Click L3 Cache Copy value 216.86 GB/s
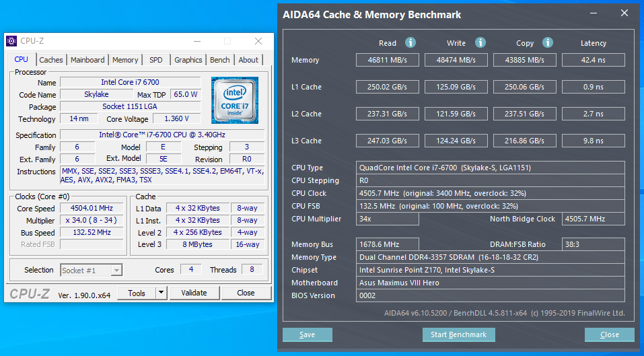The width and height of the screenshot is (644, 356). (x=524, y=141)
